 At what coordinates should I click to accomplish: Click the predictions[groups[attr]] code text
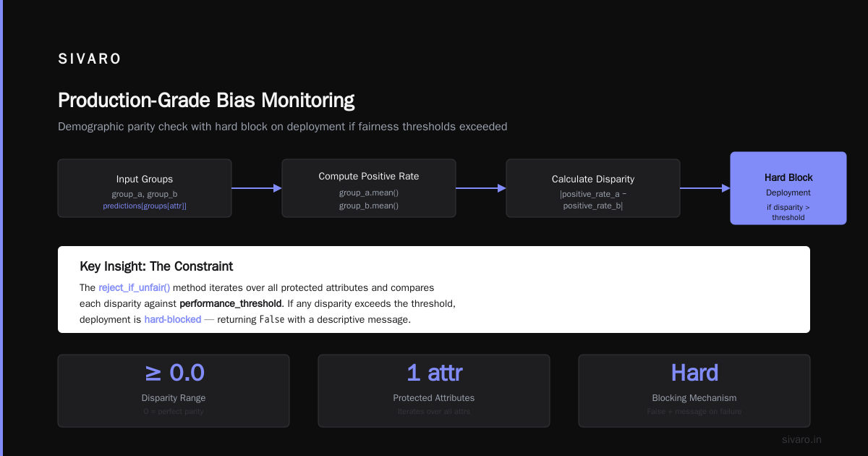click(x=145, y=206)
